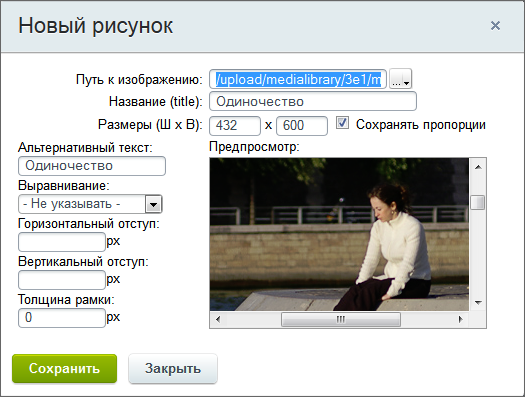
Task: Close the Новый рисунок dialog via X icon
Action: [x=495, y=25]
